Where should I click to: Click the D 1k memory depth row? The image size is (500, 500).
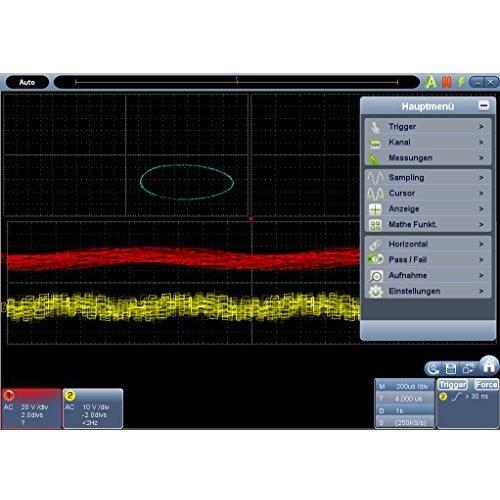pyautogui.click(x=405, y=411)
